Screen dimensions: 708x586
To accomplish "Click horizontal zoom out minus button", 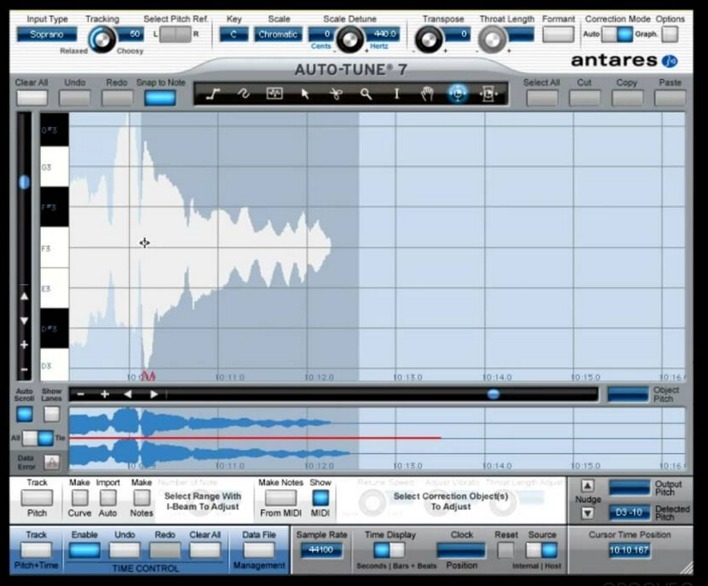I will [80, 394].
